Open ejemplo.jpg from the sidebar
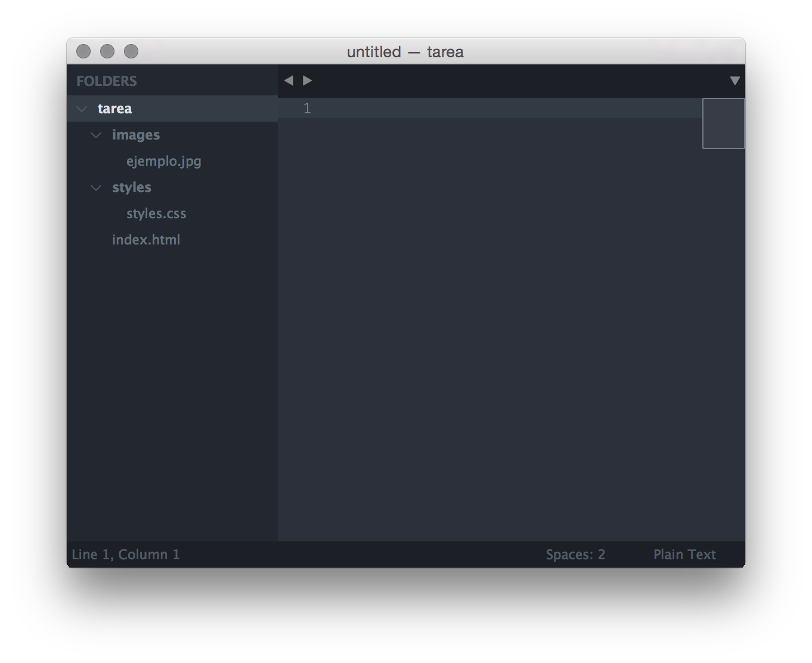The width and height of the screenshot is (812, 663). [163, 162]
